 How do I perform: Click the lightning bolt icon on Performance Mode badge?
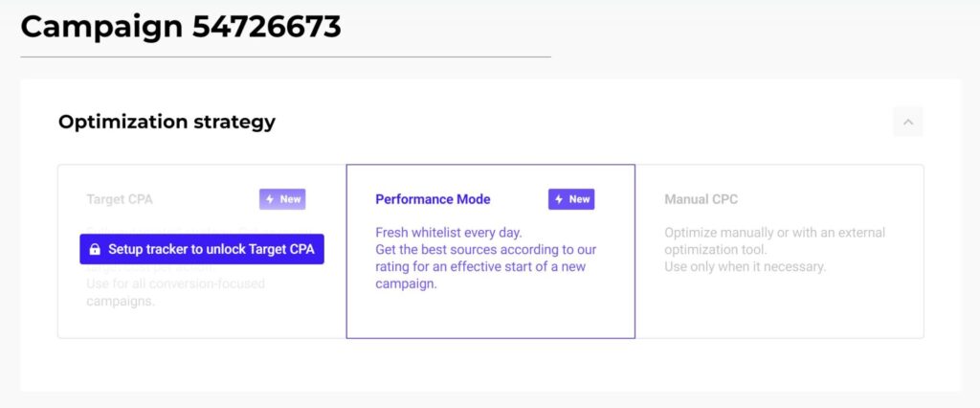(x=559, y=199)
